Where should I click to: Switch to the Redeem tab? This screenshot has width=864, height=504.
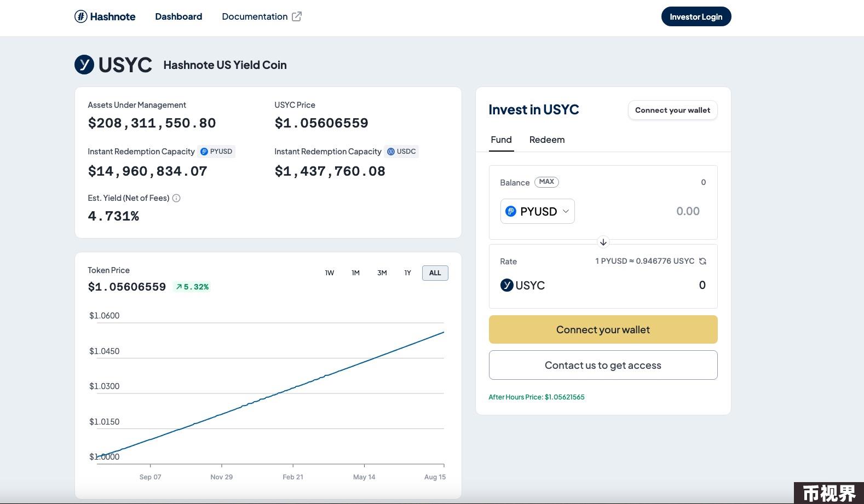(x=547, y=140)
